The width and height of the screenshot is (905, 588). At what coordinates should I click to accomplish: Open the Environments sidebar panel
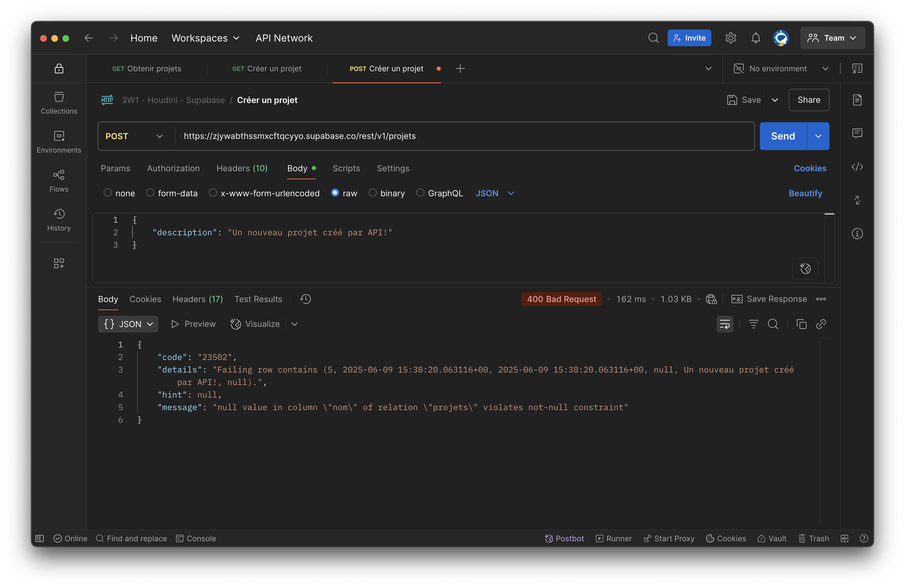[x=59, y=142]
